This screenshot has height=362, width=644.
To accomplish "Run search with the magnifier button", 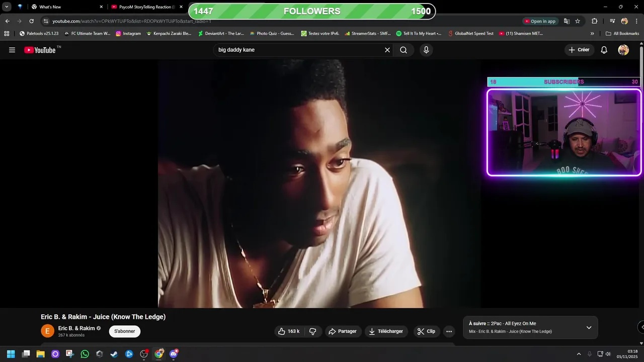I will click(x=404, y=50).
